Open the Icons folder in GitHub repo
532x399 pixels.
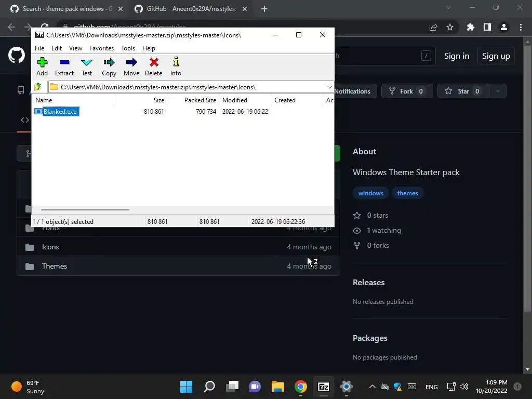click(x=50, y=247)
